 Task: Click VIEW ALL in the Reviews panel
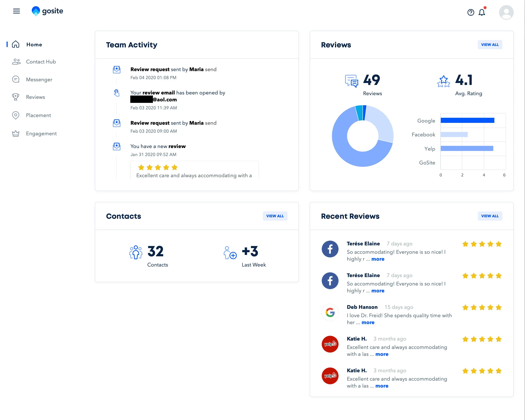[x=490, y=44]
